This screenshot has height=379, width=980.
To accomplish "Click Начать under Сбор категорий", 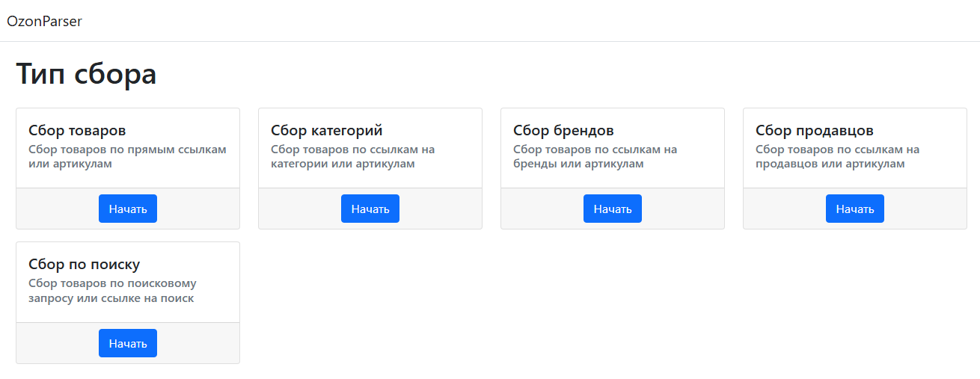I will click(x=370, y=209).
